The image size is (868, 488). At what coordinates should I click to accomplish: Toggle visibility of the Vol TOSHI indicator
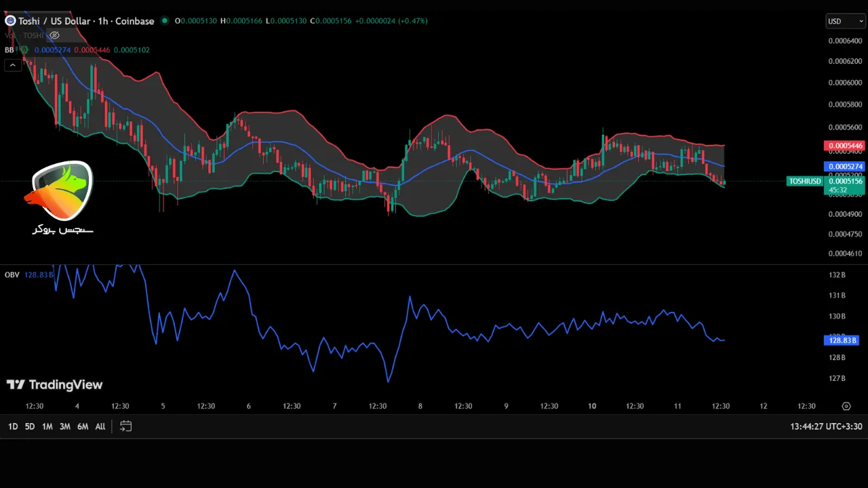pos(54,35)
